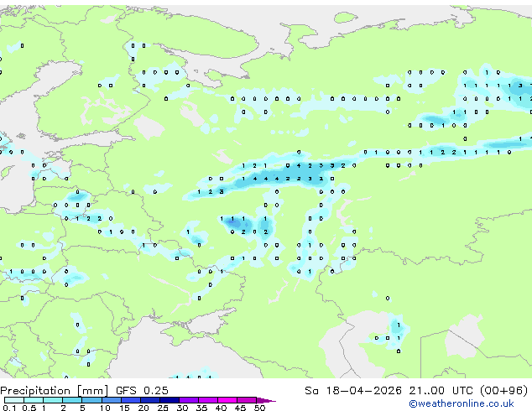Select the 30–35 mm purple legend swatch
This screenshot has width=532, height=411.
point(189,400)
